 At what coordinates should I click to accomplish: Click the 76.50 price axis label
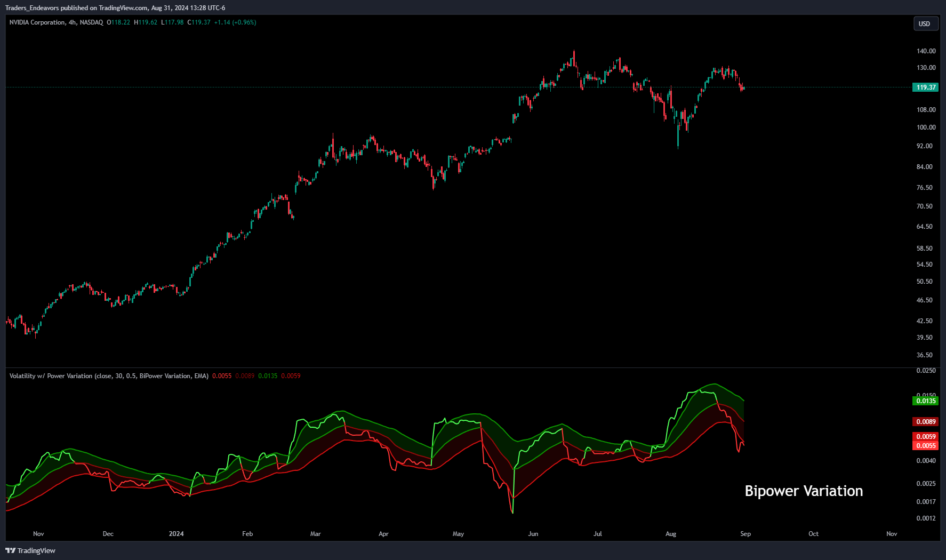click(924, 188)
